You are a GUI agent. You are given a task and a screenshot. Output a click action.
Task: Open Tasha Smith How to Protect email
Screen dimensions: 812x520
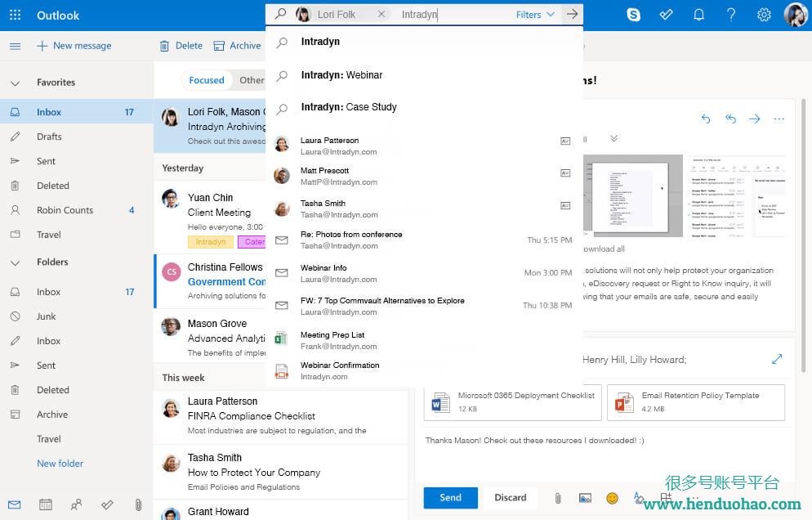281,473
